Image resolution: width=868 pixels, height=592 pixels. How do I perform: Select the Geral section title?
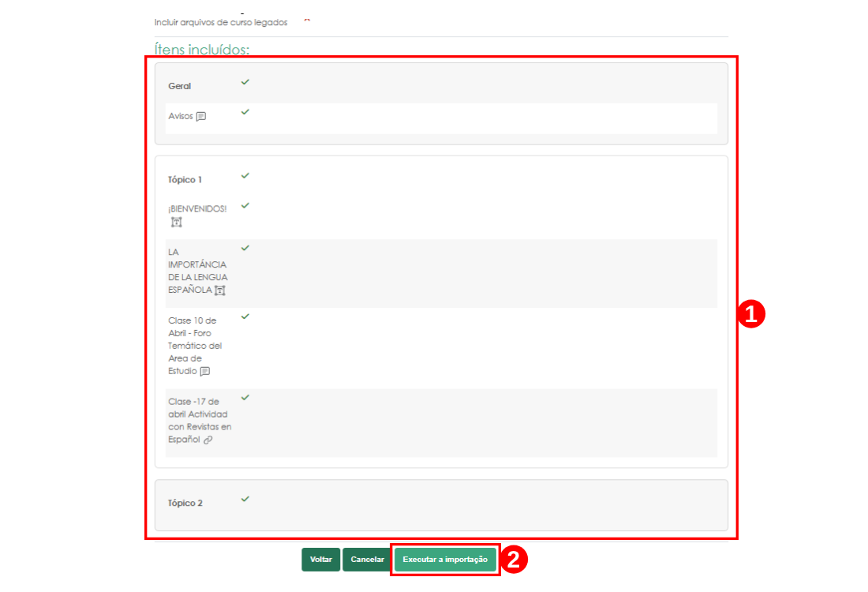[x=179, y=86]
